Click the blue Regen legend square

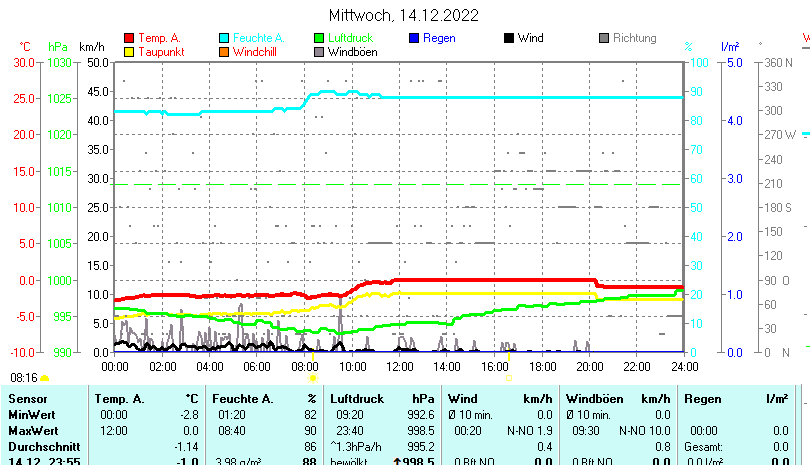pyautogui.click(x=414, y=38)
